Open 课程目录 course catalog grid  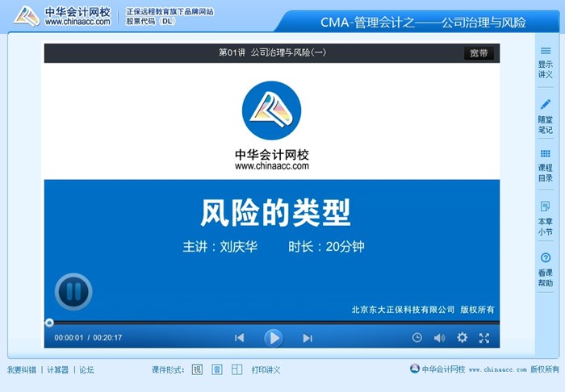pyautogui.click(x=545, y=166)
